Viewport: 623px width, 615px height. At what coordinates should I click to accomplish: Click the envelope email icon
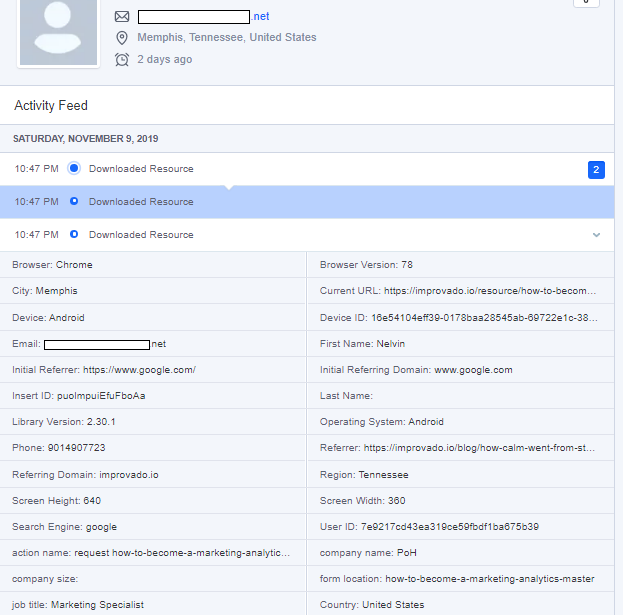[122, 17]
